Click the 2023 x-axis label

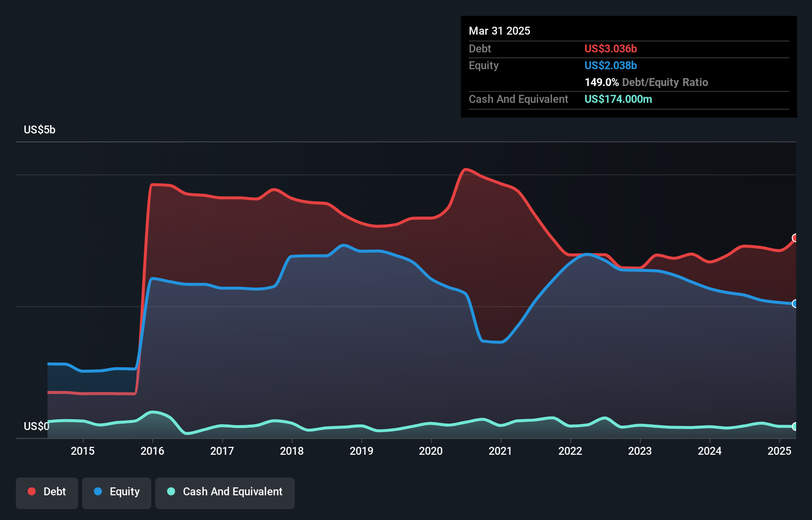click(x=640, y=451)
